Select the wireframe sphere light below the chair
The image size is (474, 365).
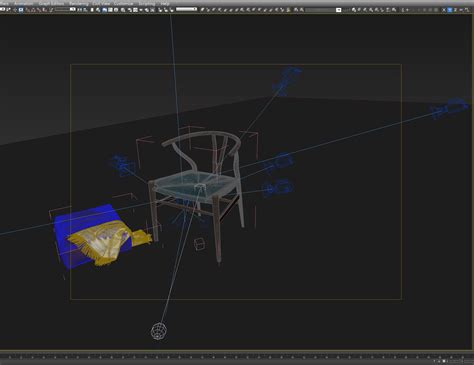point(159,331)
